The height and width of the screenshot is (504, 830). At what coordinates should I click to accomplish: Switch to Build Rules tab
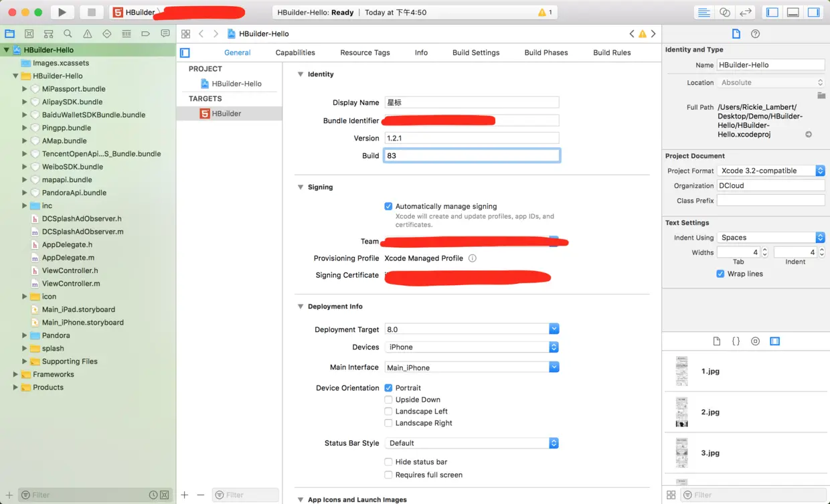tap(612, 52)
